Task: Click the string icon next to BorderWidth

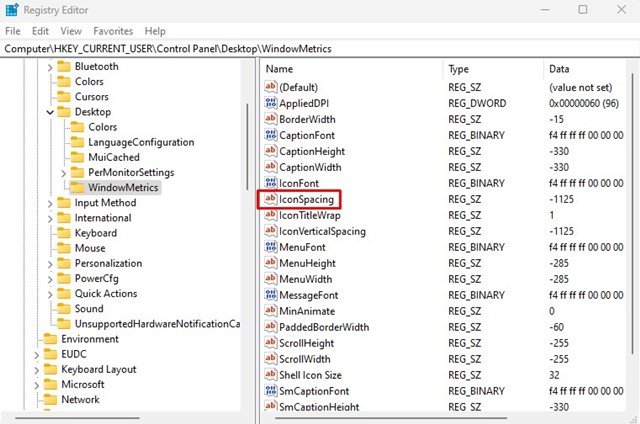Action: pyautogui.click(x=271, y=119)
